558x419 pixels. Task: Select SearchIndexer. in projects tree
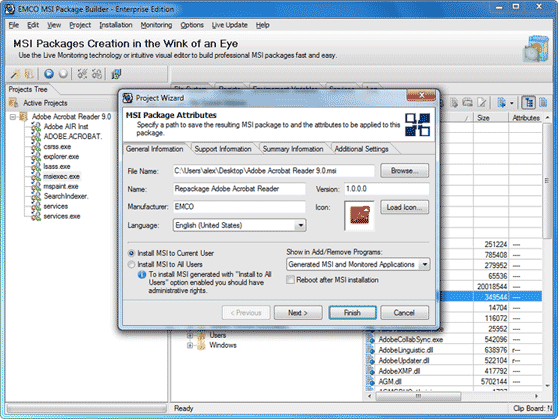click(66, 197)
